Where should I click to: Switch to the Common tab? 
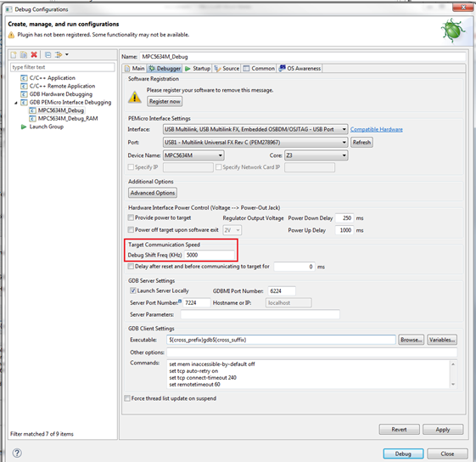(259, 69)
